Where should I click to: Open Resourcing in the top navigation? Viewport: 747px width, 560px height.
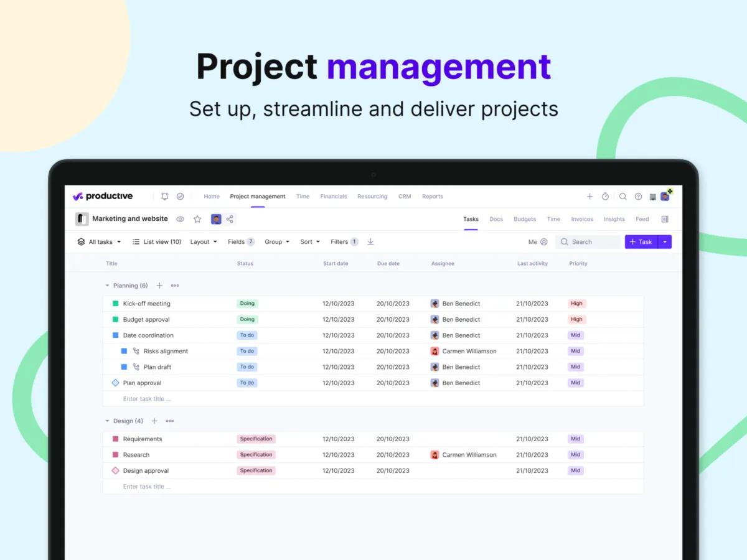(x=372, y=197)
